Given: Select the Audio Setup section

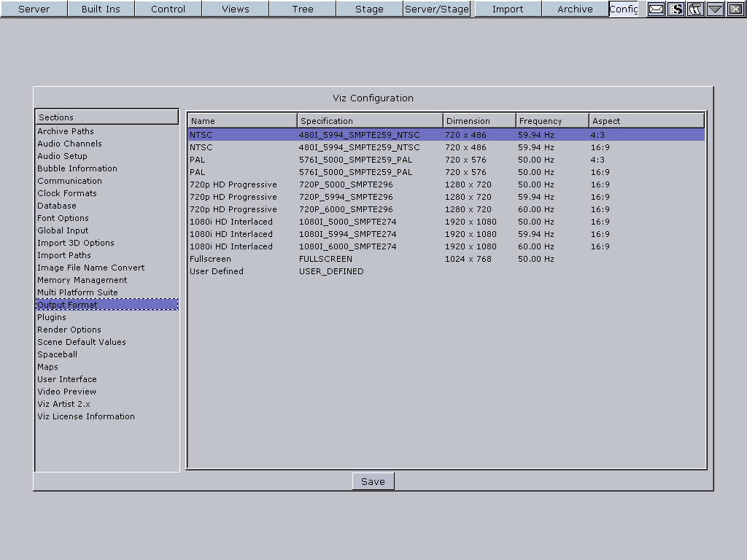Looking at the screenshot, I should click(x=62, y=156).
